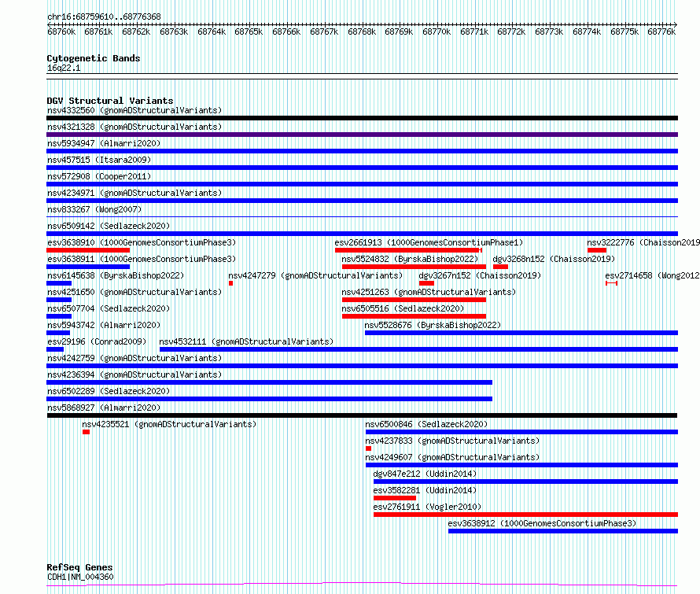Click the Cytogenetic Bands track title

(94, 58)
